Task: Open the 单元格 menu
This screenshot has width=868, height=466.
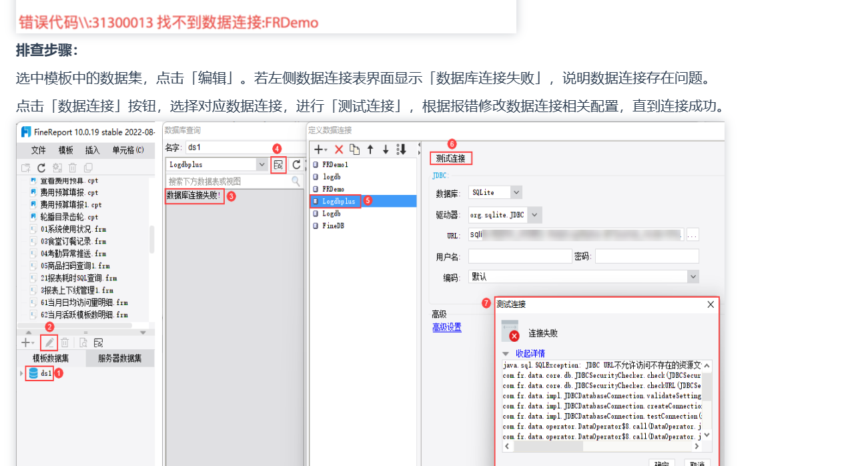Action: pos(128,150)
